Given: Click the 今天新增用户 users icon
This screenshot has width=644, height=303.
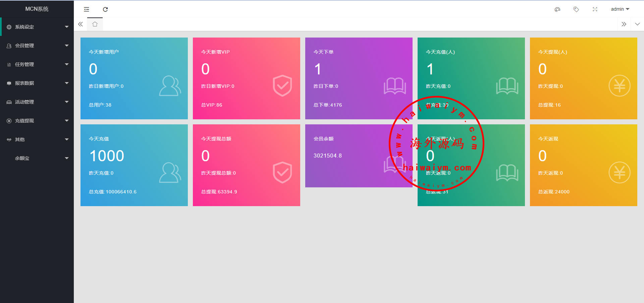Looking at the screenshot, I should click(x=170, y=86).
